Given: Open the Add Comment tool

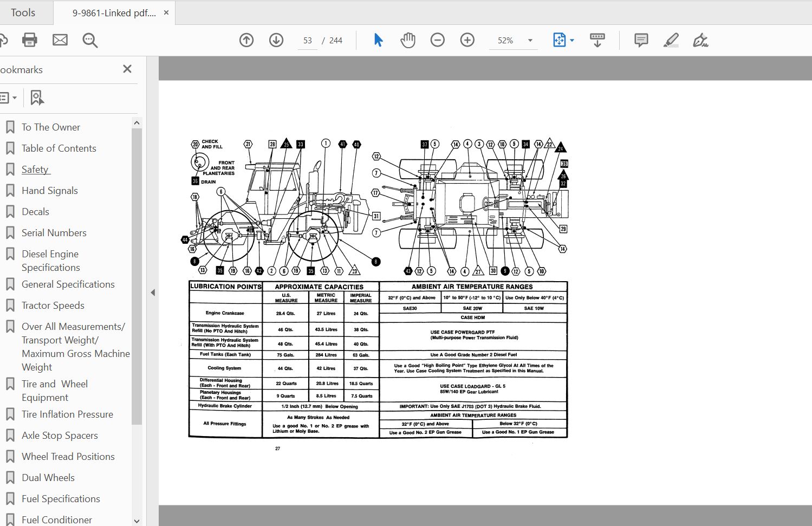Looking at the screenshot, I should [x=640, y=40].
